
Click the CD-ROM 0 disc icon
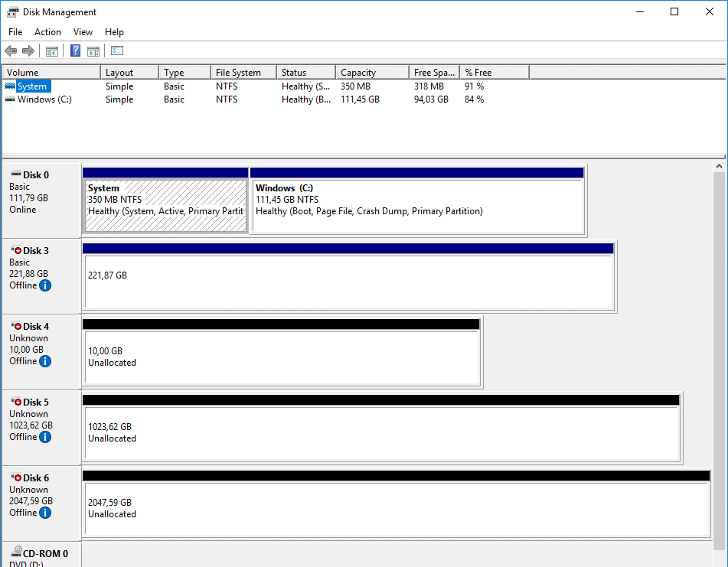click(x=17, y=552)
